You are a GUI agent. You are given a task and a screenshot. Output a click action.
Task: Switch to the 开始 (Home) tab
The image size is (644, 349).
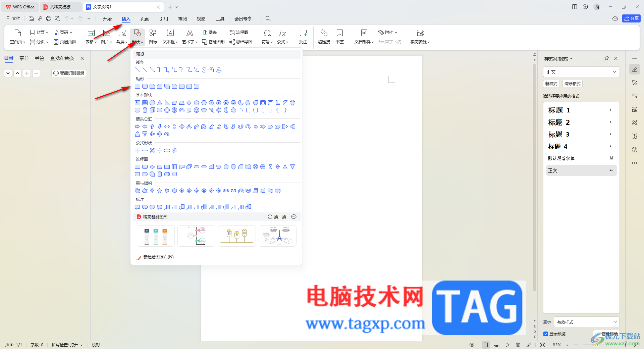point(107,19)
